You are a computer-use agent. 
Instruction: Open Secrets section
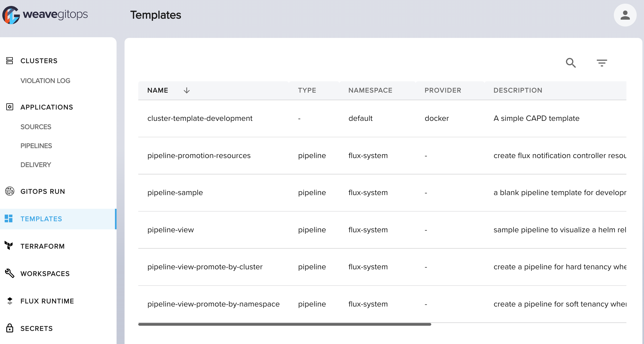point(37,328)
